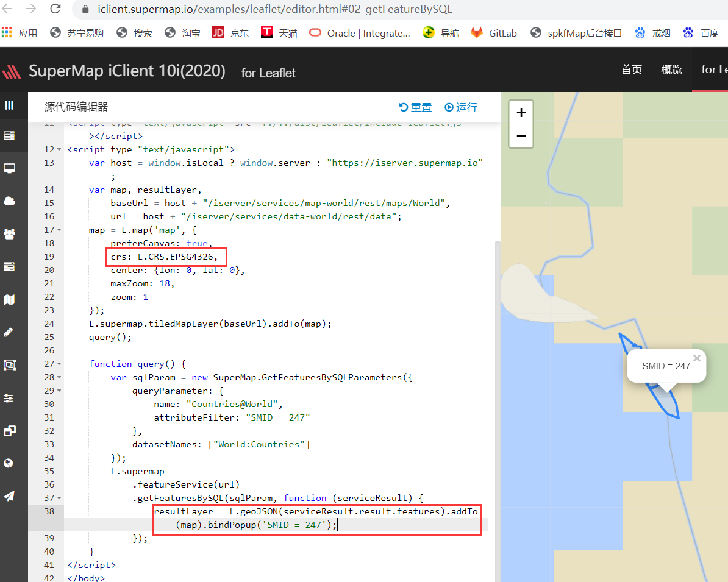
Task: Click the 'for Leaflet' subtitle in header
Action: (268, 73)
